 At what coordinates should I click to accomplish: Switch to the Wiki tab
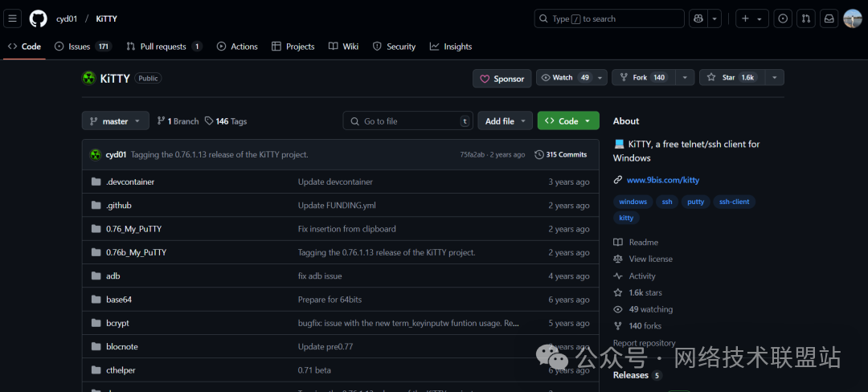[344, 47]
